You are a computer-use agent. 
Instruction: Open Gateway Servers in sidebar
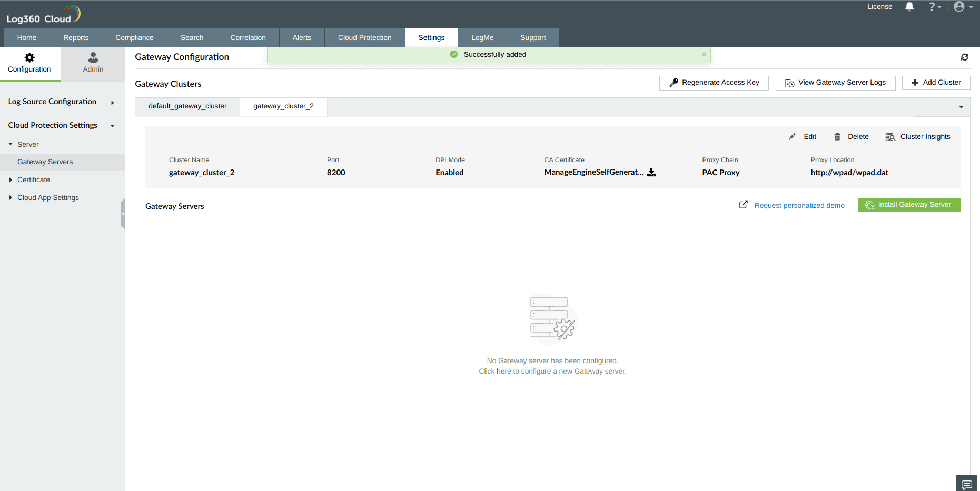point(63,162)
